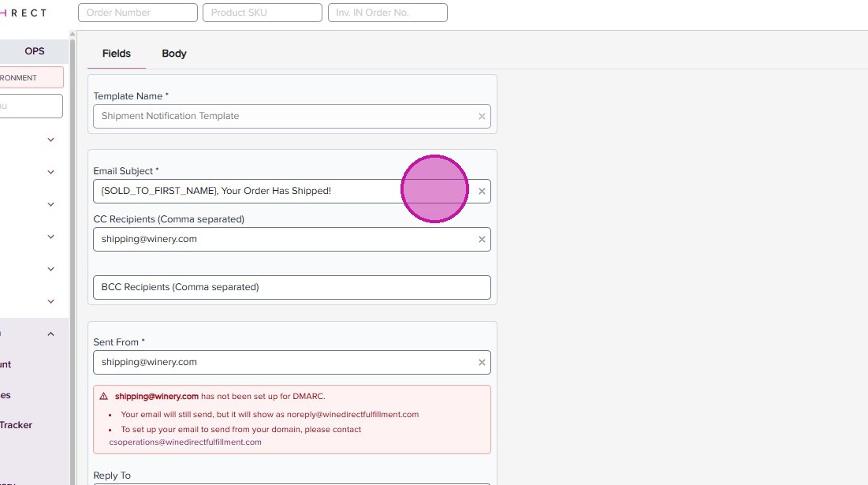Open the OPS sidebar tab
This screenshot has height=485, width=868.
(35, 51)
